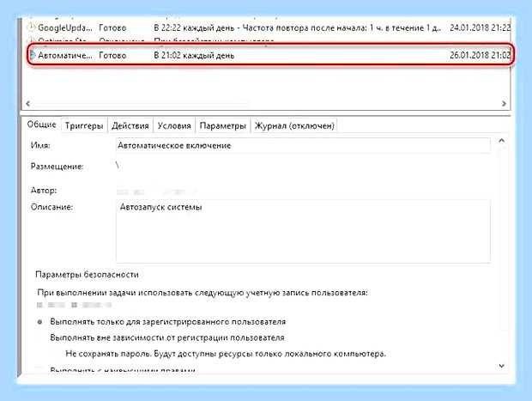Open the Параметры tab
The height and width of the screenshot is (401, 532).
(222, 125)
